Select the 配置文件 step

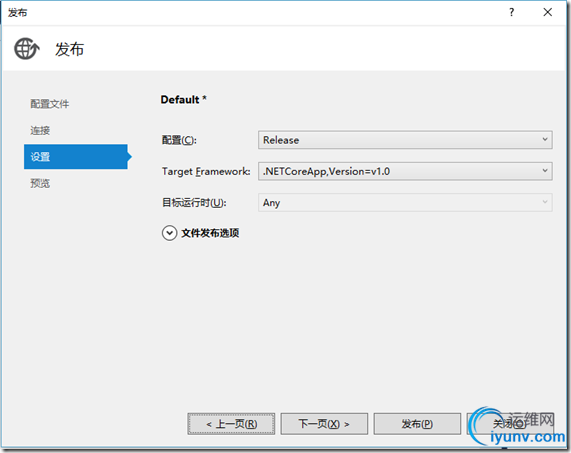[50, 104]
